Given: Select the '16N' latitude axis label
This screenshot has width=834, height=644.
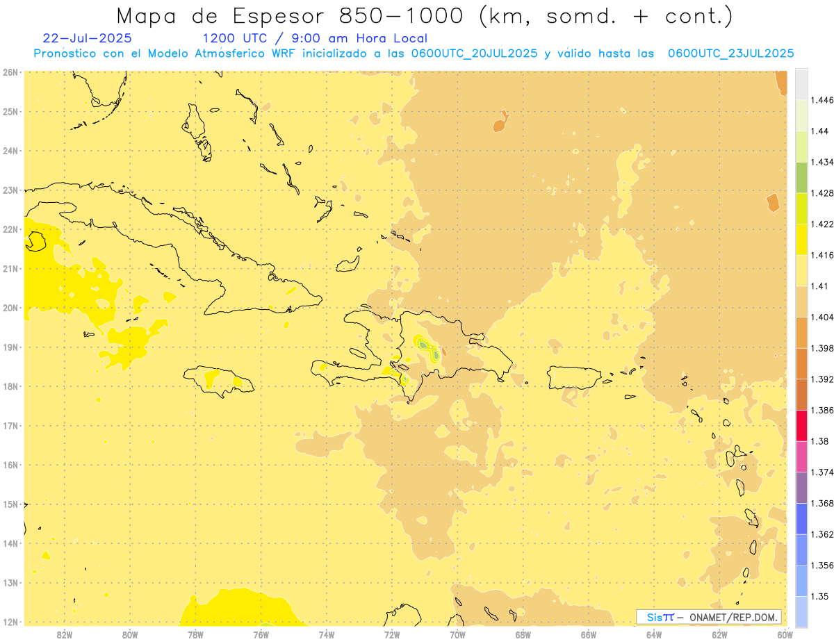Looking at the screenshot, I should [10, 465].
